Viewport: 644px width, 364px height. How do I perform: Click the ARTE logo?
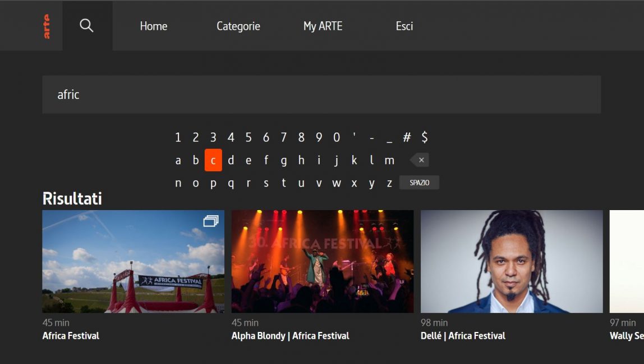[47, 26]
